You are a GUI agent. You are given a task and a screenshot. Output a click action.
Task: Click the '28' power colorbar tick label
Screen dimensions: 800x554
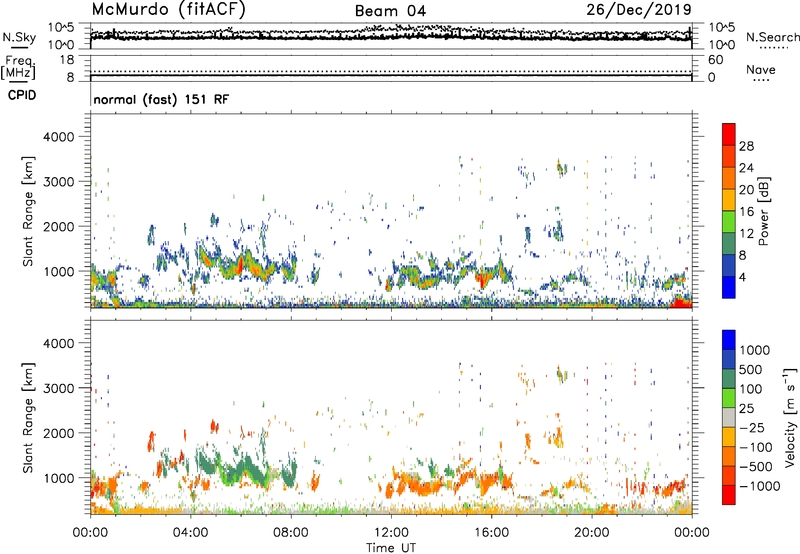(x=746, y=146)
